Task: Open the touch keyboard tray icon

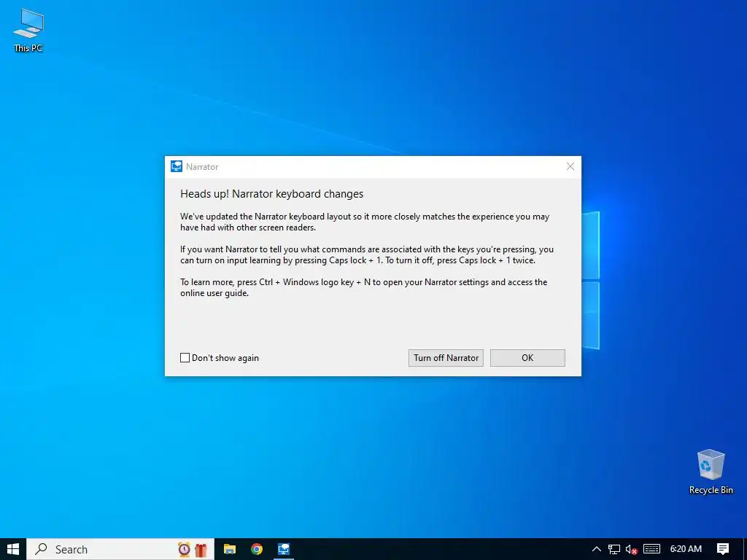Action: pyautogui.click(x=651, y=549)
